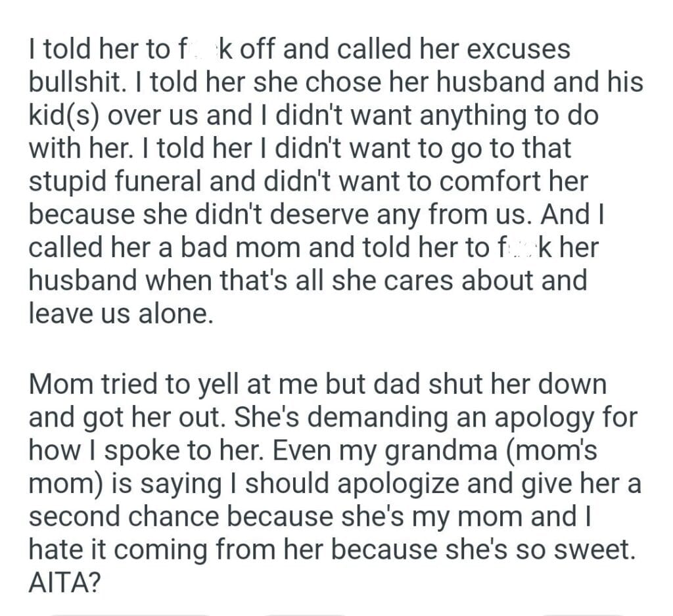The height and width of the screenshot is (616, 673).
Task: Click the phrase "leave us alone."
Action: [122, 313]
